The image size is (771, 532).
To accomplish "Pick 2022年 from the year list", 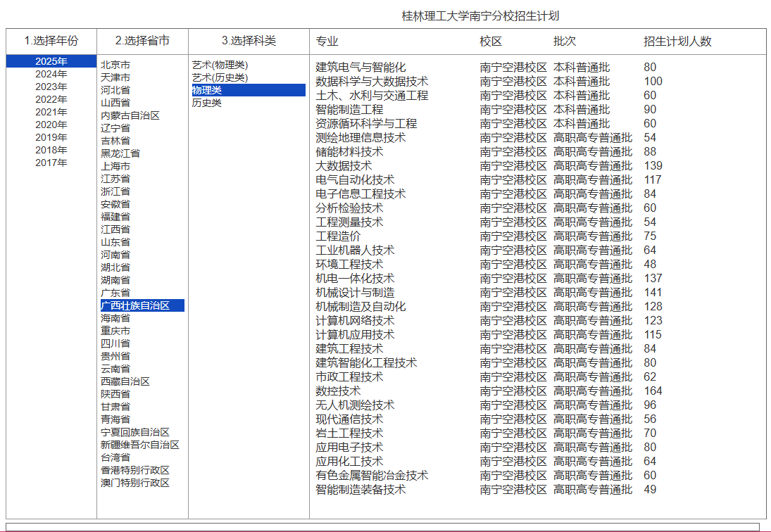I will (x=51, y=100).
